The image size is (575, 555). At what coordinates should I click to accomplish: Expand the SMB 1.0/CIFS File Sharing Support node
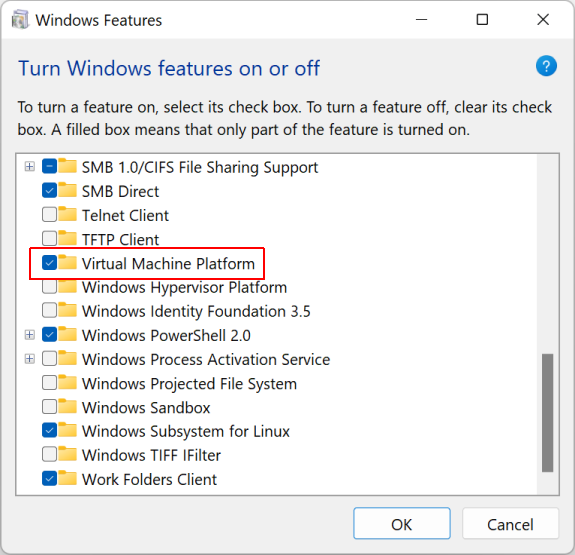pos(30,167)
